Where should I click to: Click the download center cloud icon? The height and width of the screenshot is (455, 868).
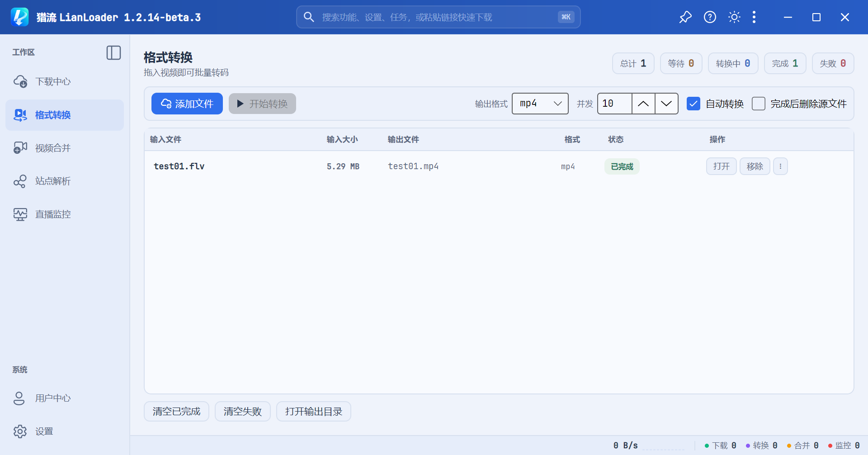[20, 82]
